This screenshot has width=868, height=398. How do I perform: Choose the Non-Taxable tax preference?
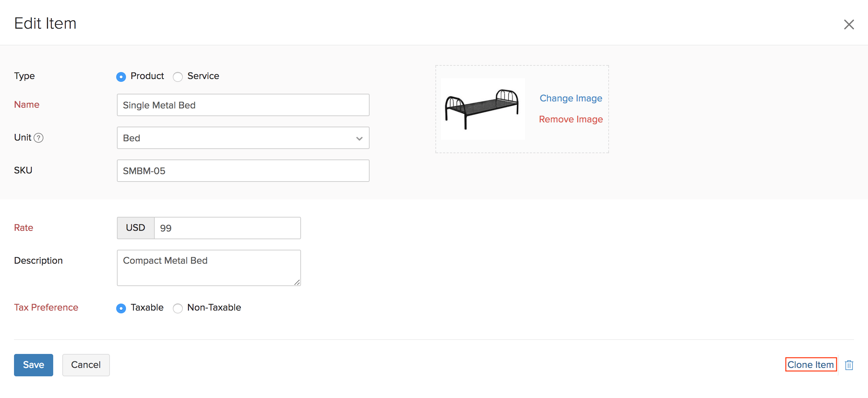coord(178,308)
